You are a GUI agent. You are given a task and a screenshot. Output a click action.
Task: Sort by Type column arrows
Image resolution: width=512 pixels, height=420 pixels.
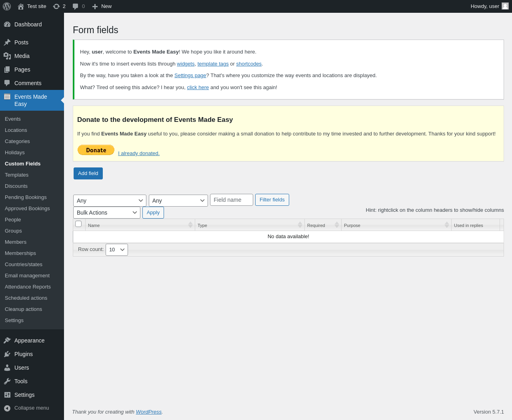pyautogui.click(x=300, y=225)
